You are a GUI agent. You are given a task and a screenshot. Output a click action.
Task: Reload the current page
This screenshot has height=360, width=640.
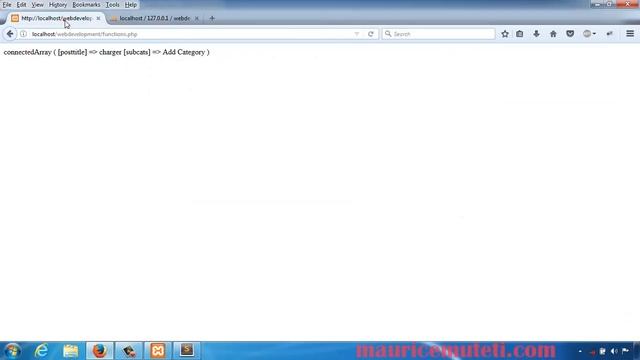pos(371,34)
